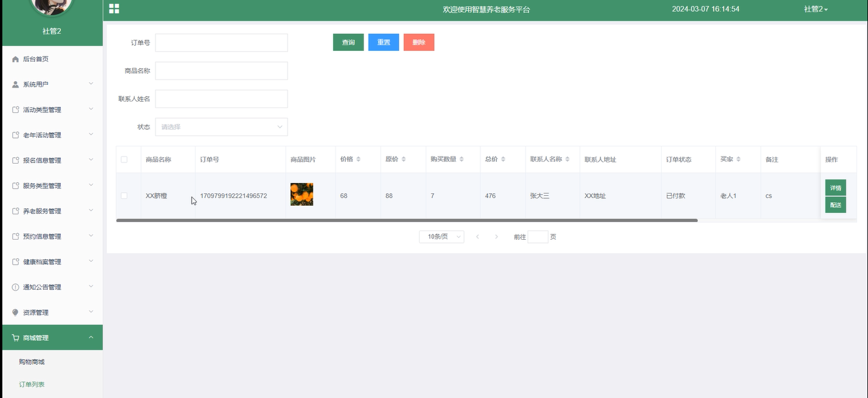Open 后台首页 menu item
The width and height of the screenshot is (868, 398).
click(53, 59)
